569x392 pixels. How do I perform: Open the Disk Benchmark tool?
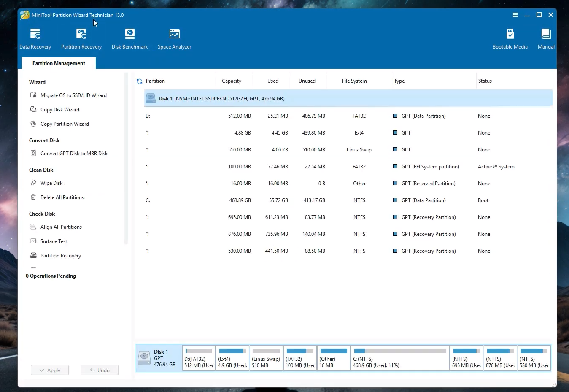pyautogui.click(x=129, y=39)
